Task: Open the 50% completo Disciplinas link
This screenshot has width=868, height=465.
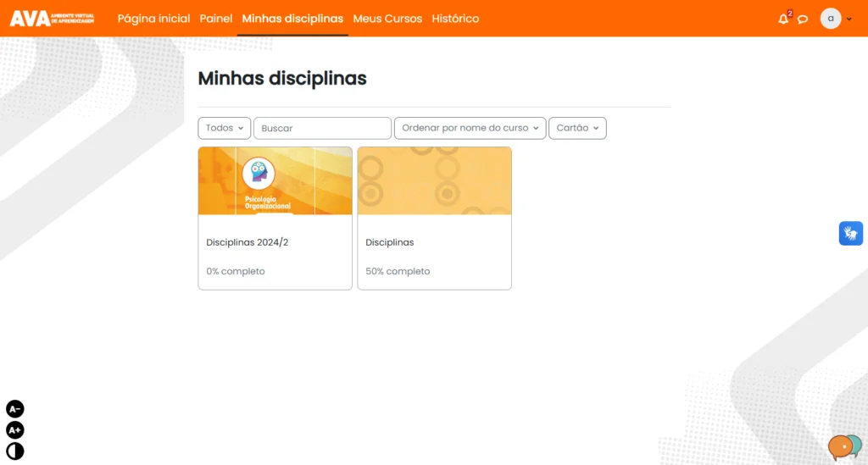Action: click(x=389, y=242)
